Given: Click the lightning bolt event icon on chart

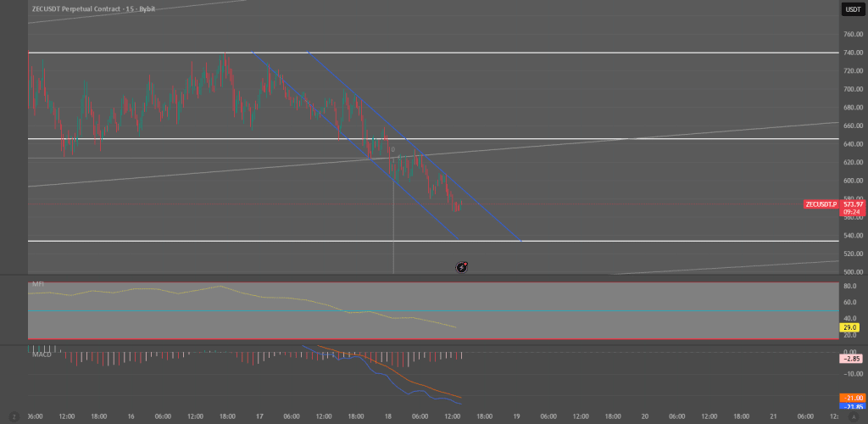Looking at the screenshot, I should (462, 267).
